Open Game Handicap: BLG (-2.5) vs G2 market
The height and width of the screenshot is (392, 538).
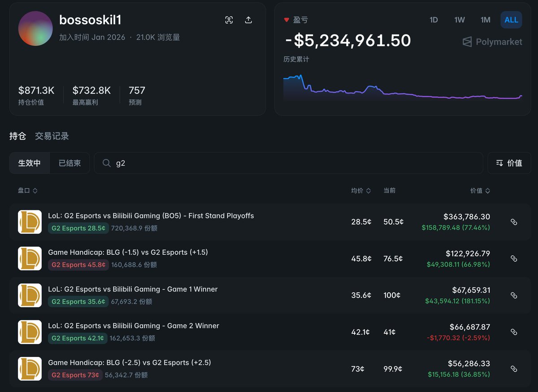pos(130,363)
